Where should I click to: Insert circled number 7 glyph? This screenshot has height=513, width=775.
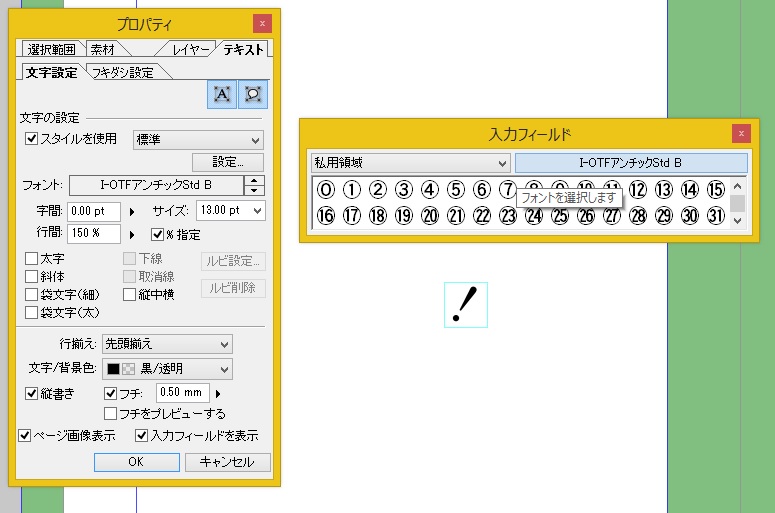point(508,190)
